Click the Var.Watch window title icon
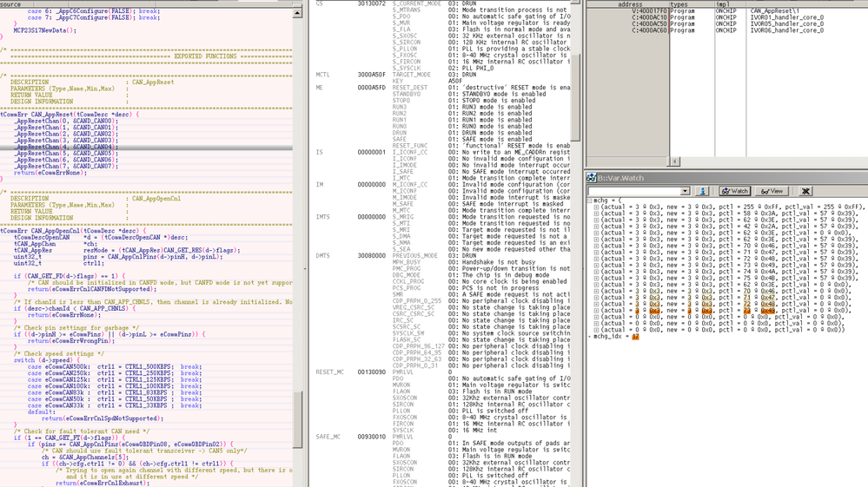This screenshot has height=487, width=868. pos(591,178)
